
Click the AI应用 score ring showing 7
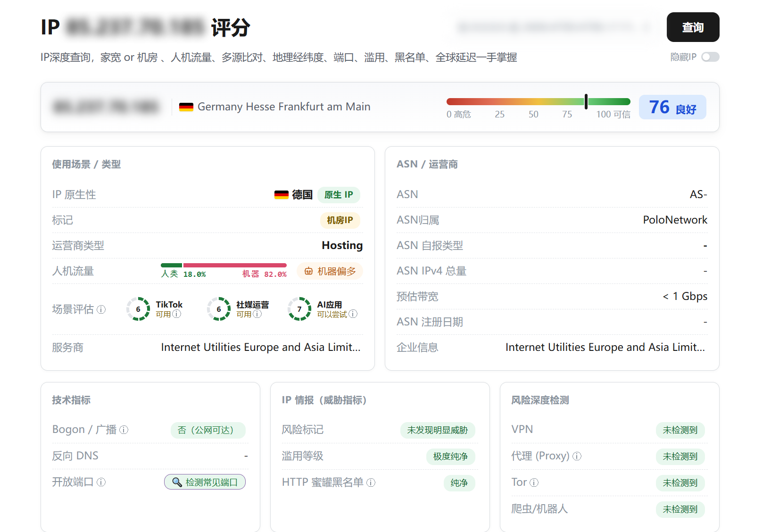tap(299, 309)
